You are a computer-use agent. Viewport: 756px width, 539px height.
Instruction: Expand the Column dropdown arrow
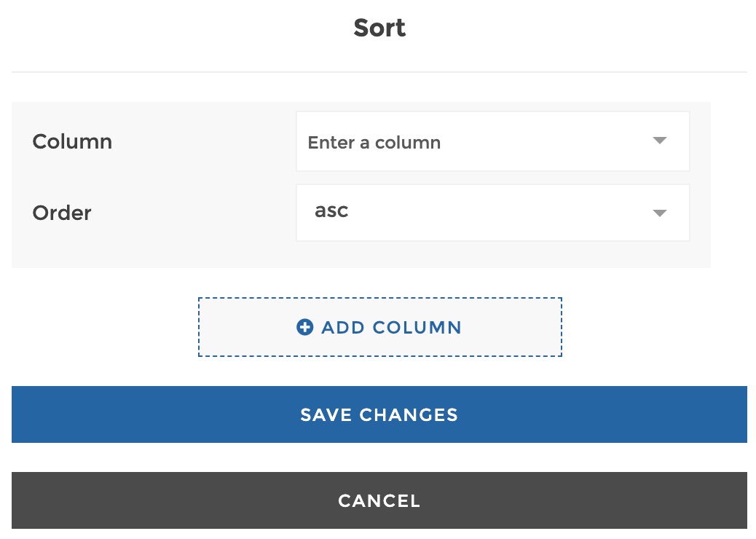tap(660, 141)
